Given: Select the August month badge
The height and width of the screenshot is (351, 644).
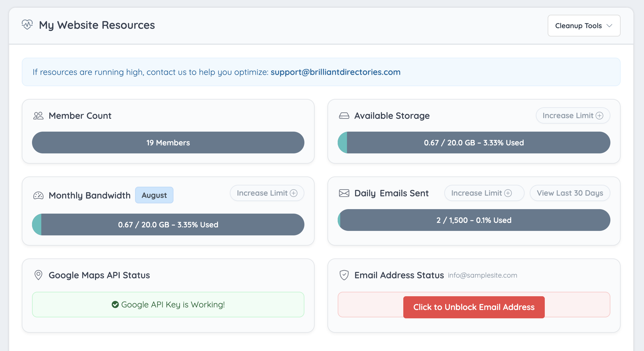Looking at the screenshot, I should click(x=154, y=195).
